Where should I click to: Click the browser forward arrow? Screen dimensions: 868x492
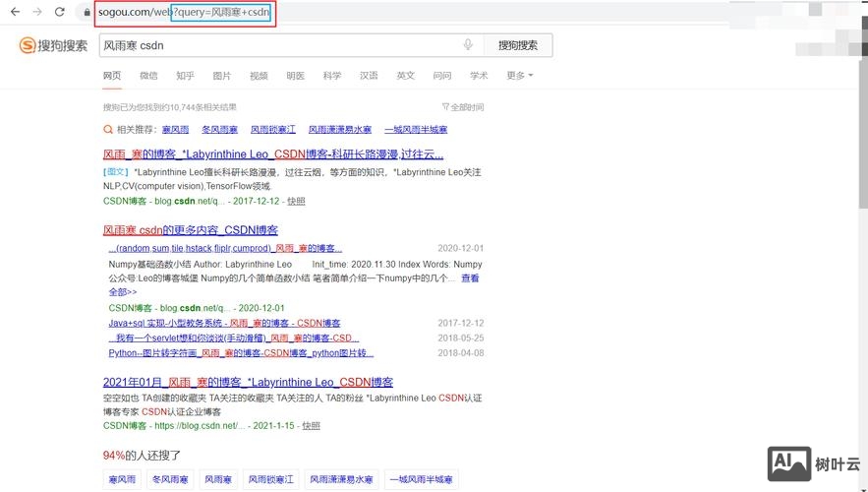[x=37, y=12]
